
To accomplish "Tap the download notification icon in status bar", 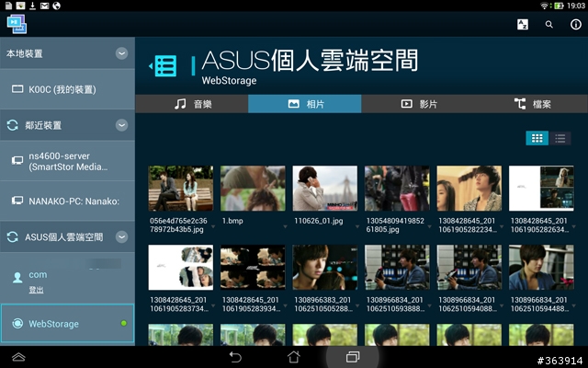I will (x=33, y=6).
